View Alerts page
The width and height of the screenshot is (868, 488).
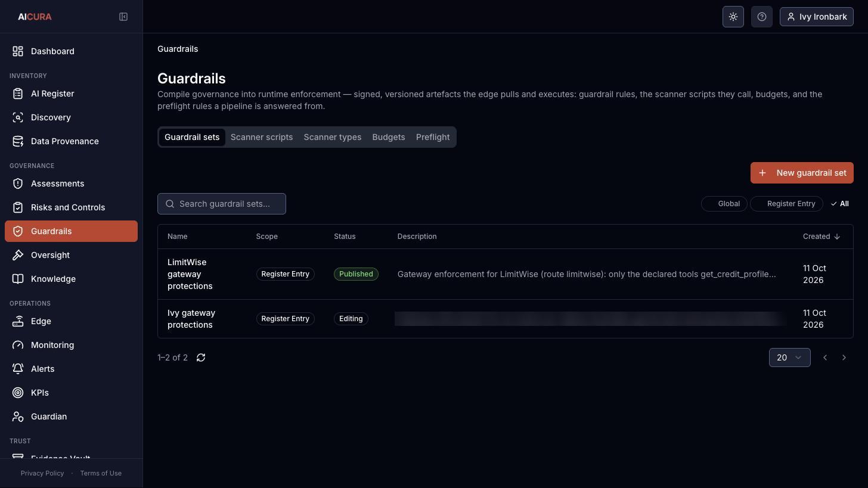click(71, 369)
